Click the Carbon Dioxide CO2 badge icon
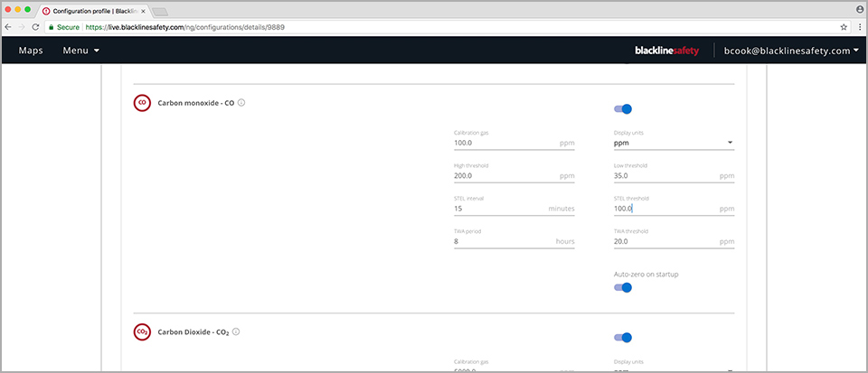 [x=141, y=332]
